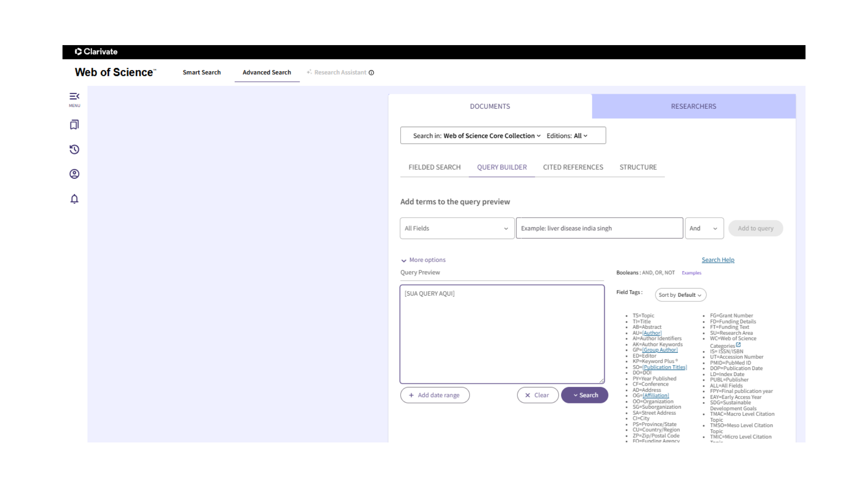Open the Editions: All dropdown
Screen dimensions: 868x488
click(x=567, y=136)
